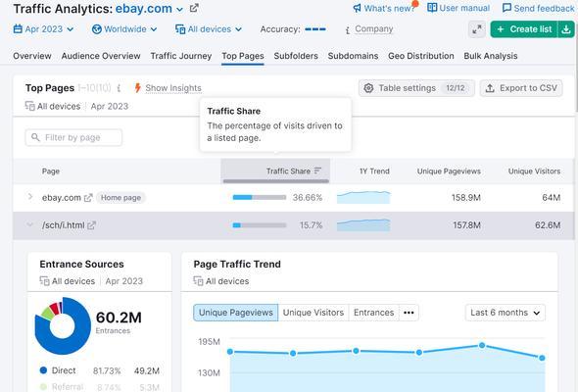Click the Unique Visitors column header
The height and width of the screenshot is (392, 578).
point(534,171)
